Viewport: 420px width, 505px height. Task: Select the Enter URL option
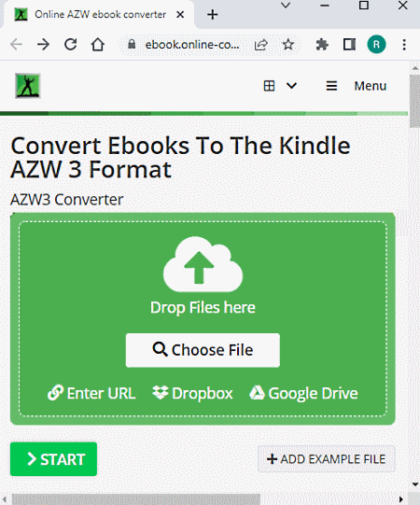[91, 393]
